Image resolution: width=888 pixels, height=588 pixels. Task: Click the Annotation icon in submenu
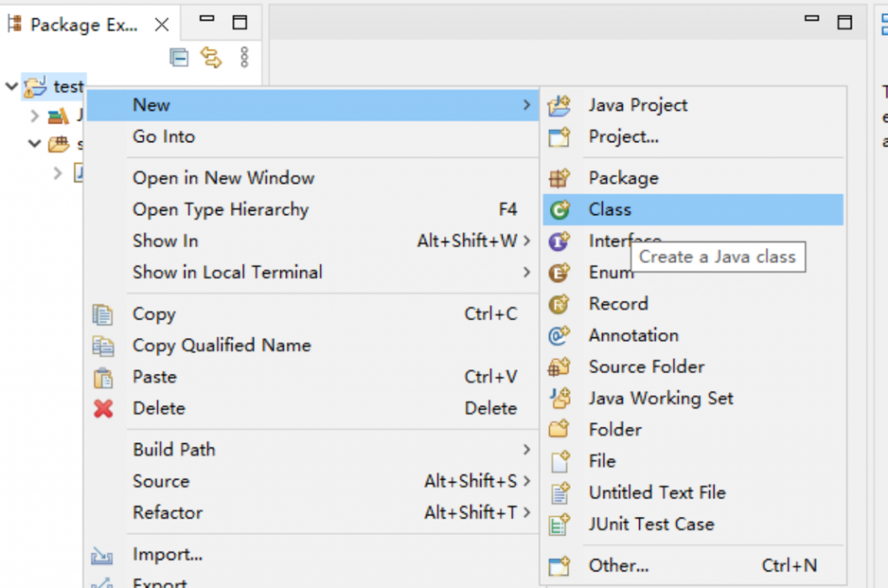point(559,336)
